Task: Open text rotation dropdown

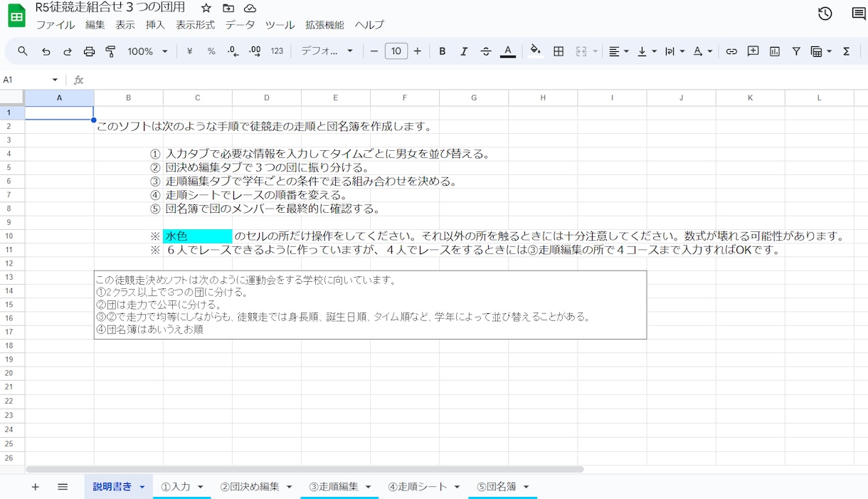Action: tap(702, 51)
